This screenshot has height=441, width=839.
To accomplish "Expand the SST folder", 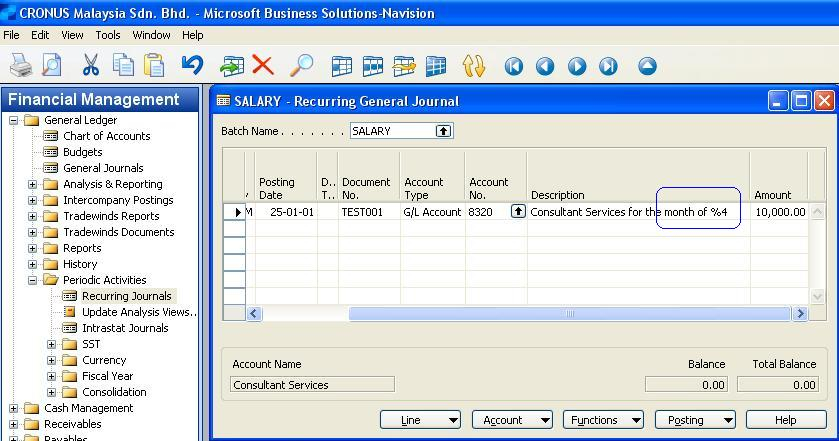I will [51, 344].
